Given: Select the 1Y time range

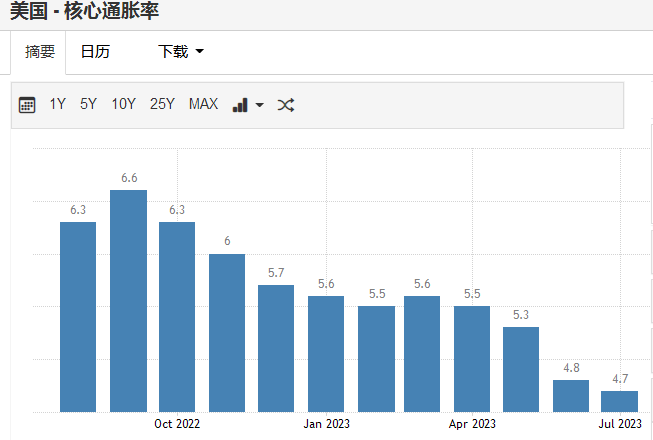Looking at the screenshot, I should [58, 104].
